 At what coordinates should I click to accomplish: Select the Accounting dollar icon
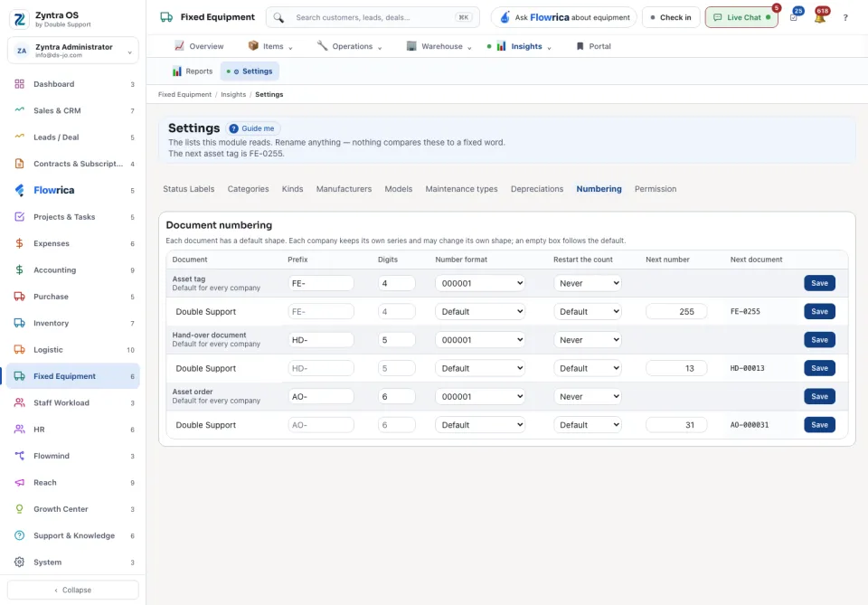click(x=19, y=269)
